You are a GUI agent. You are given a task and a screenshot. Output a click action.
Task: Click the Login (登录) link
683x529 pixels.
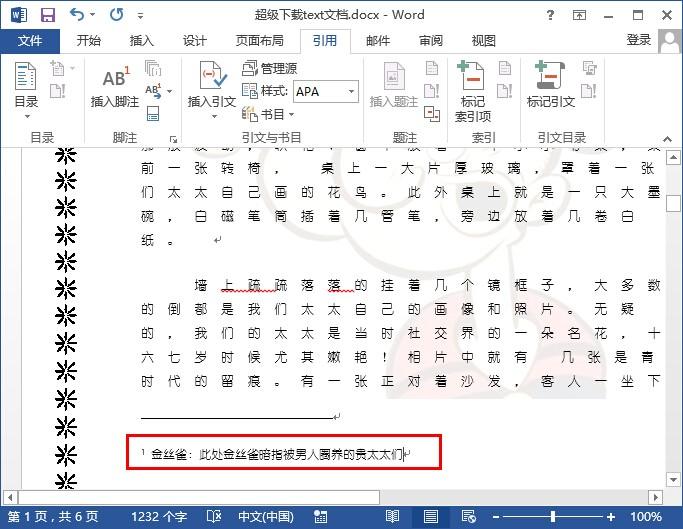tap(638, 40)
